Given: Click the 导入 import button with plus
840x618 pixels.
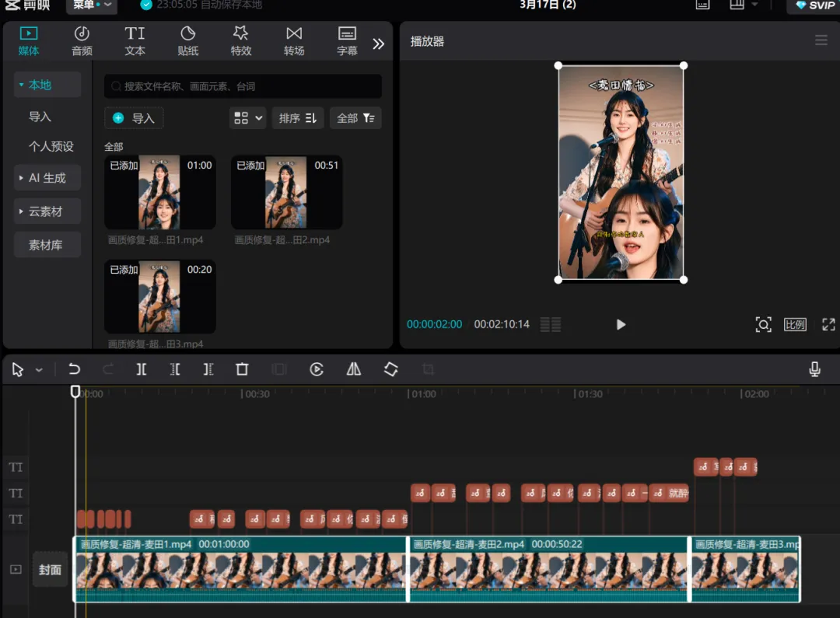Looking at the screenshot, I should point(134,118).
